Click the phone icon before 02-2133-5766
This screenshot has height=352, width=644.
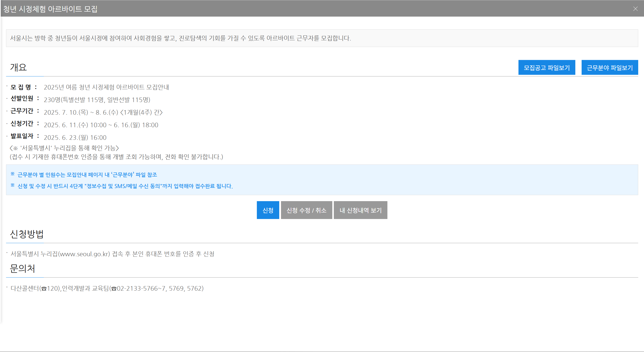(114, 289)
